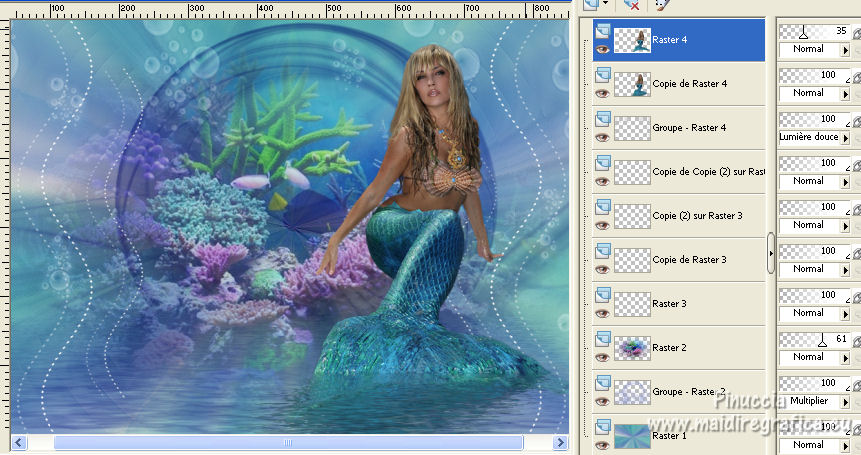Click the Copie de Raster 4 opacity slider
Viewport: 861px width, 455px height.
tap(814, 76)
